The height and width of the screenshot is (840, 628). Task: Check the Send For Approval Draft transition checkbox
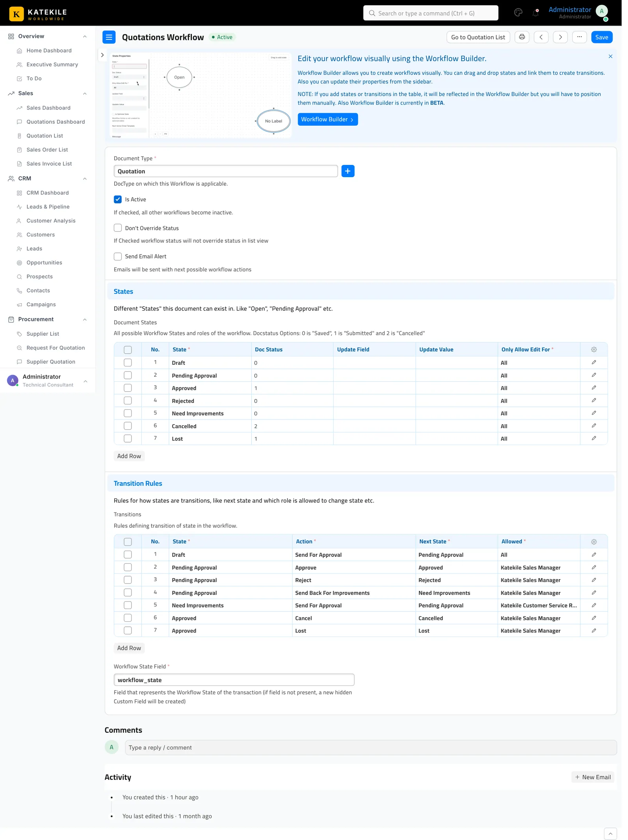pyautogui.click(x=128, y=555)
